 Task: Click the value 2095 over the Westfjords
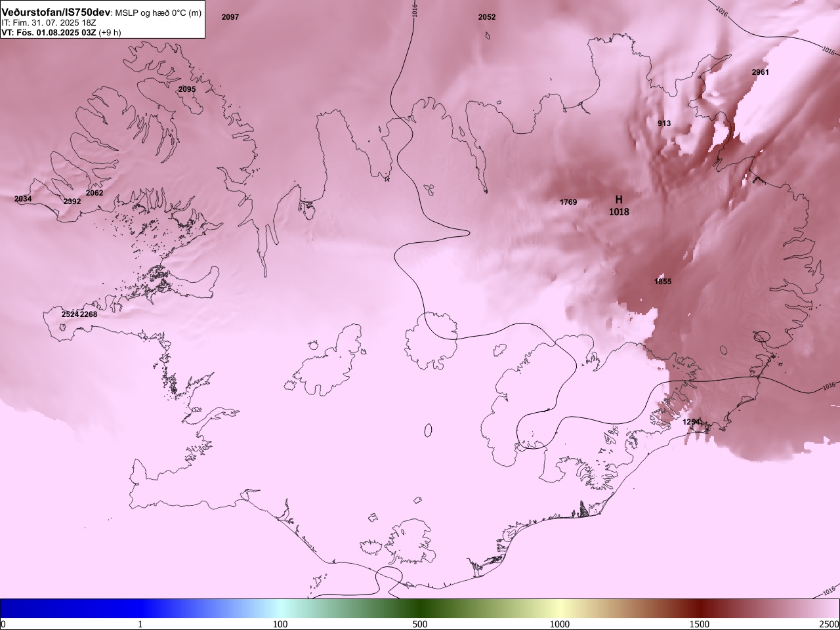tap(187, 89)
